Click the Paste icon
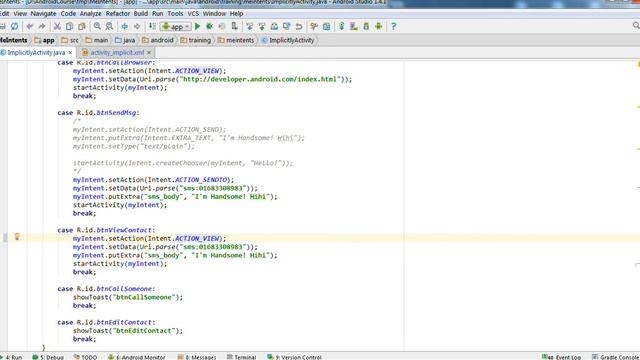 click(82, 27)
